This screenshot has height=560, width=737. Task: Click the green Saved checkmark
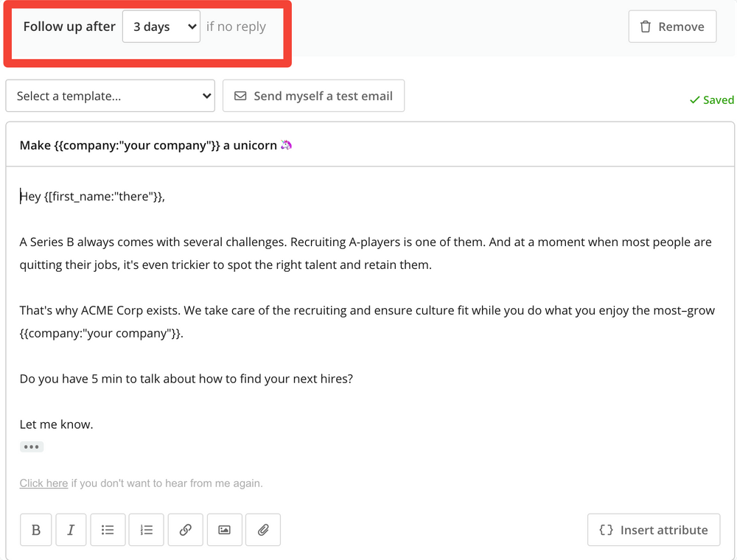pos(696,99)
